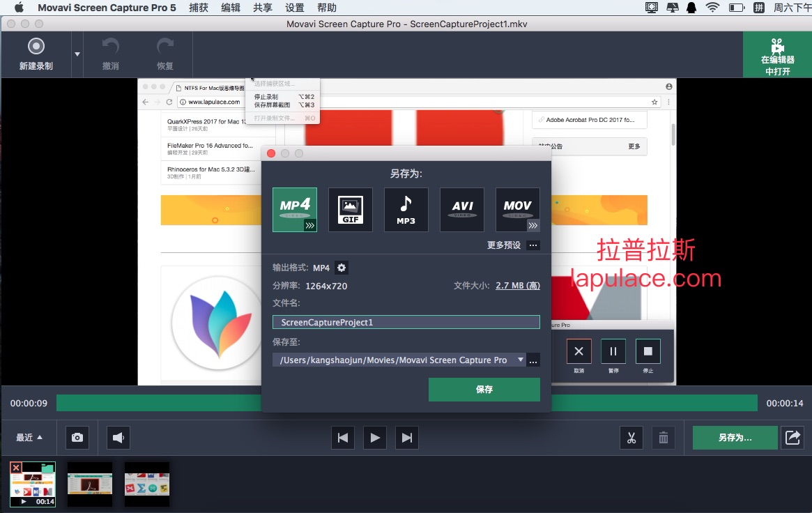The height and width of the screenshot is (513, 812).
Task: Select the MP4 output format icon
Action: [294, 209]
